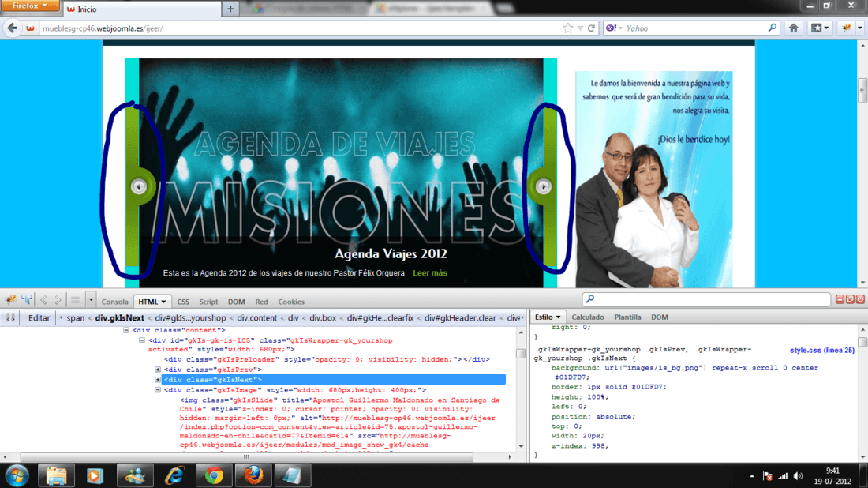Viewport: 868px width, 488px height.
Task: Collapse the gkIsImage div node
Action: pos(158,390)
